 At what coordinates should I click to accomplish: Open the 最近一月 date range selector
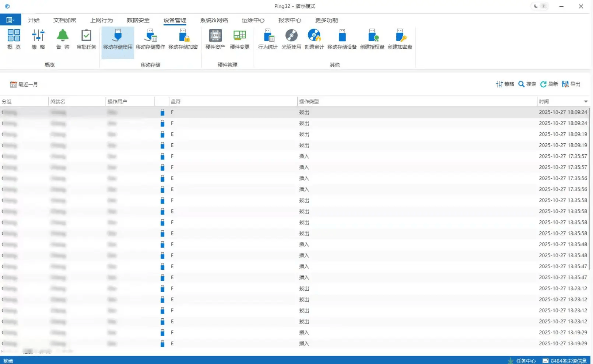(x=24, y=84)
